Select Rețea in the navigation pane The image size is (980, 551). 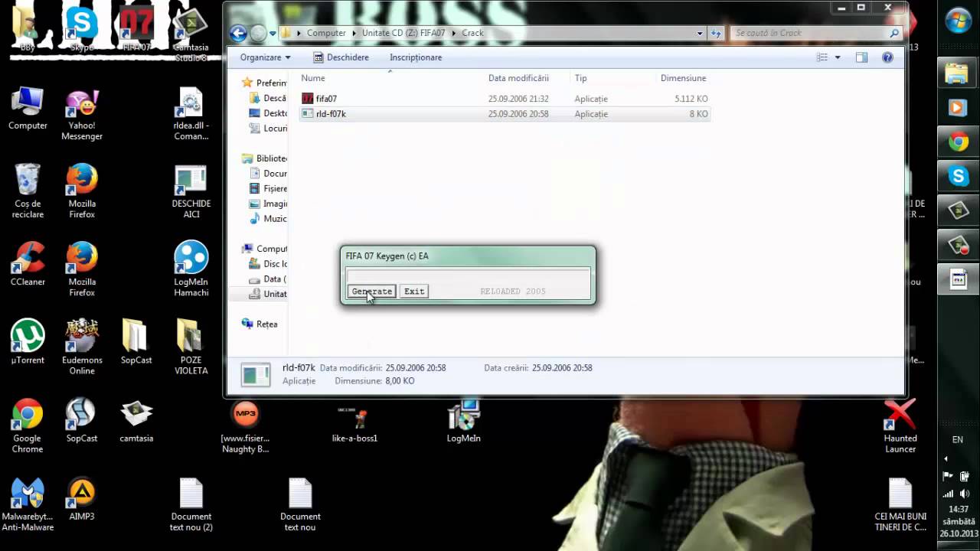[x=260, y=324]
